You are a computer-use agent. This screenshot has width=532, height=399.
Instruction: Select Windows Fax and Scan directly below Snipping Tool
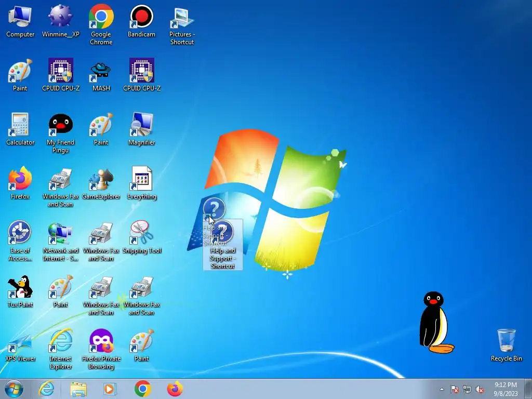(x=141, y=296)
